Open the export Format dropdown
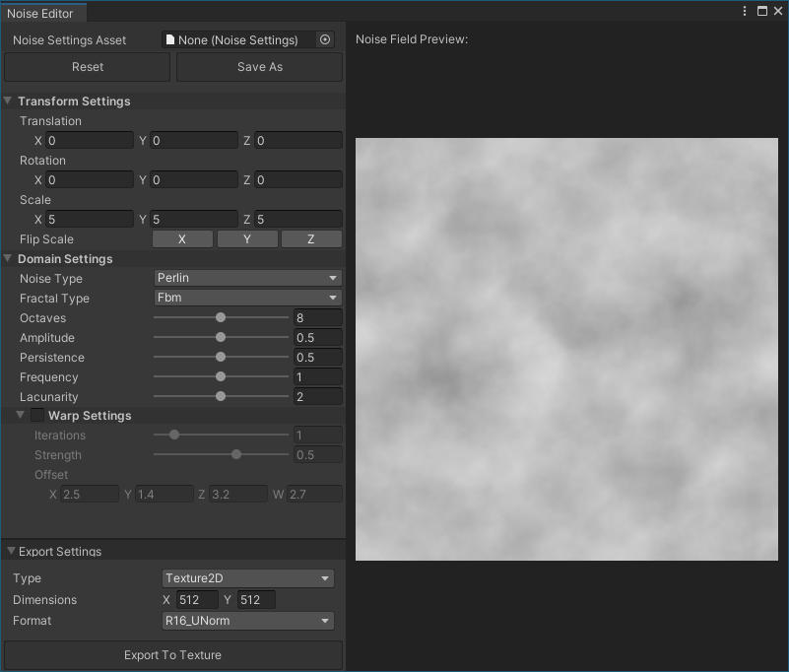This screenshot has width=789, height=672. (248, 621)
